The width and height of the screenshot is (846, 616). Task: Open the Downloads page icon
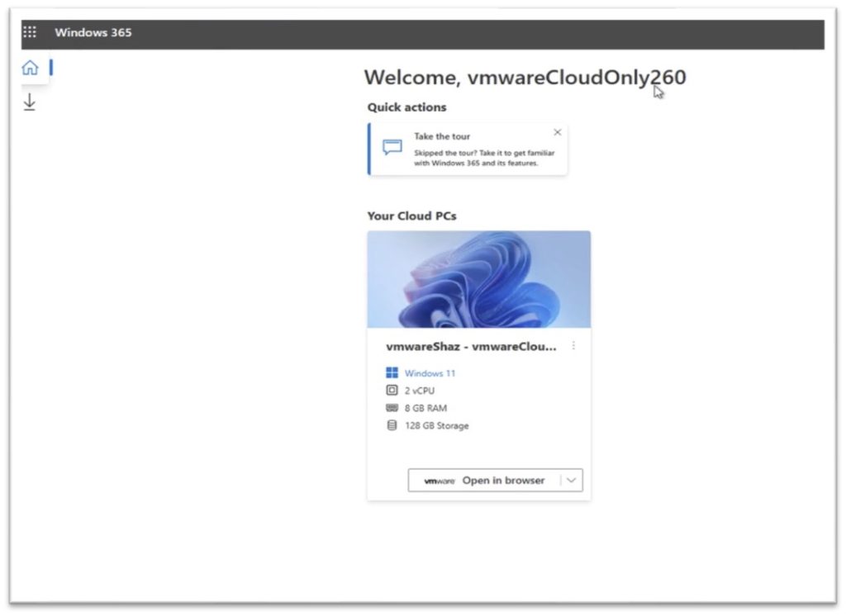pyautogui.click(x=30, y=102)
